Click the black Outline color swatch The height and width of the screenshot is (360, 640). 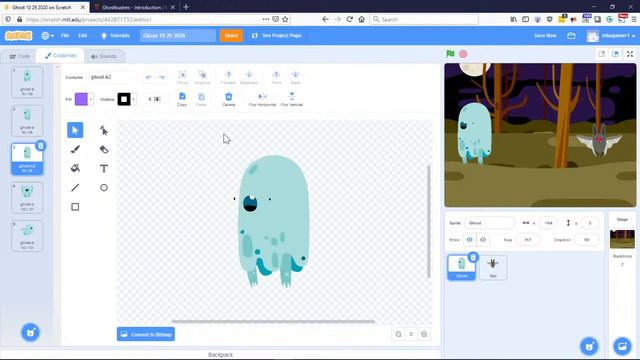coord(124,99)
